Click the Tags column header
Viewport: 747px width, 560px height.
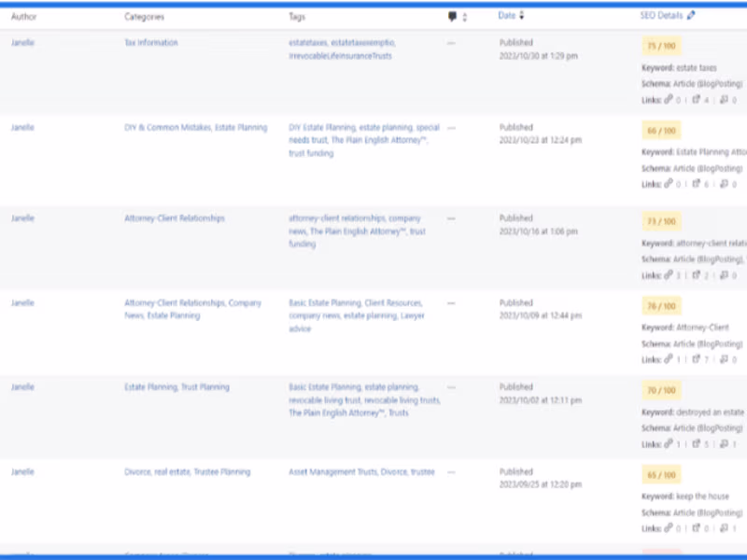[297, 17]
